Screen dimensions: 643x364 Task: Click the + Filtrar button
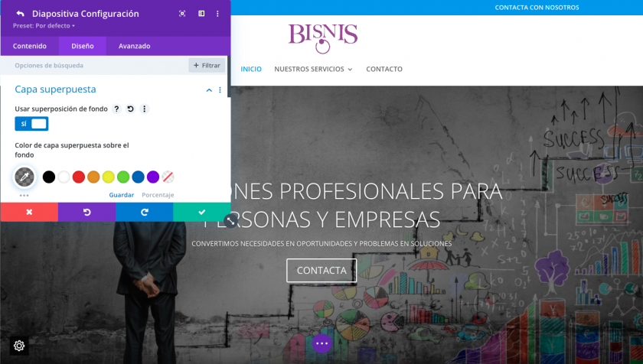pyautogui.click(x=207, y=66)
